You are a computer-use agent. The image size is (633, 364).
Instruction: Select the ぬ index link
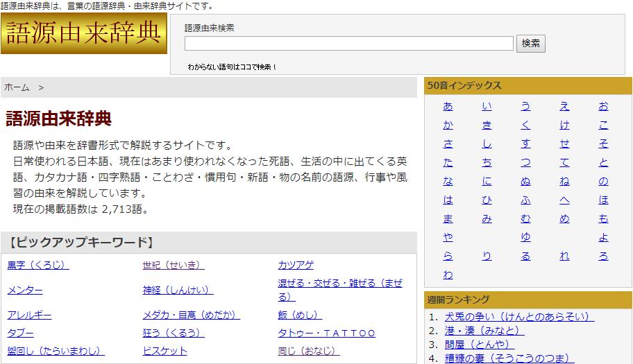click(x=525, y=182)
